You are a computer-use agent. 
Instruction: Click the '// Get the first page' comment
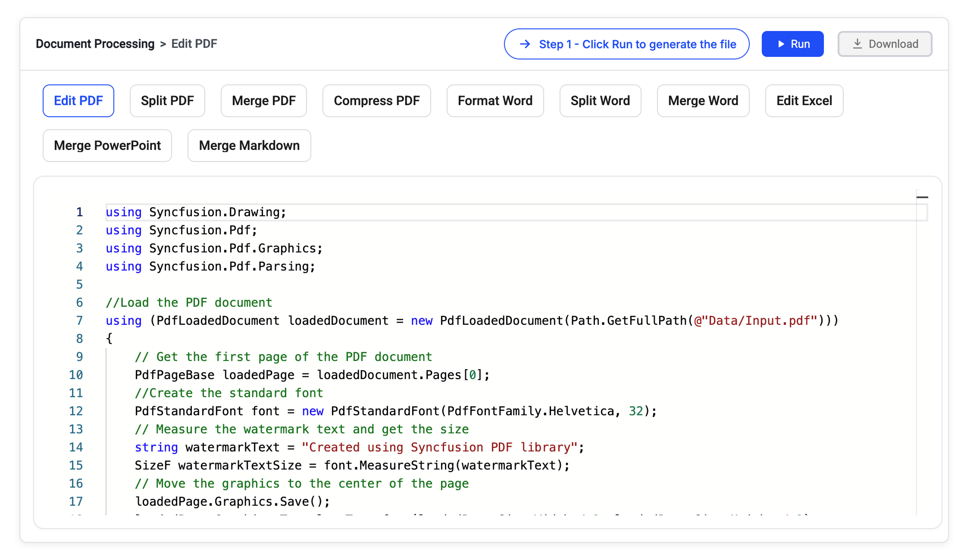pyautogui.click(x=283, y=357)
